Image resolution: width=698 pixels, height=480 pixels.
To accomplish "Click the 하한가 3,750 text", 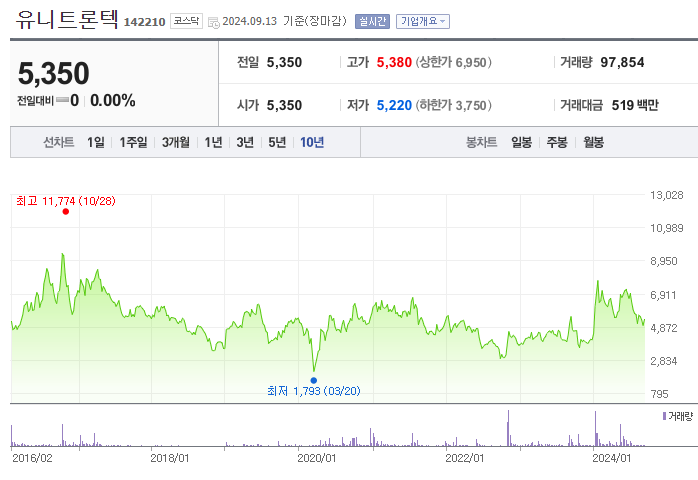I will pyautogui.click(x=454, y=106).
